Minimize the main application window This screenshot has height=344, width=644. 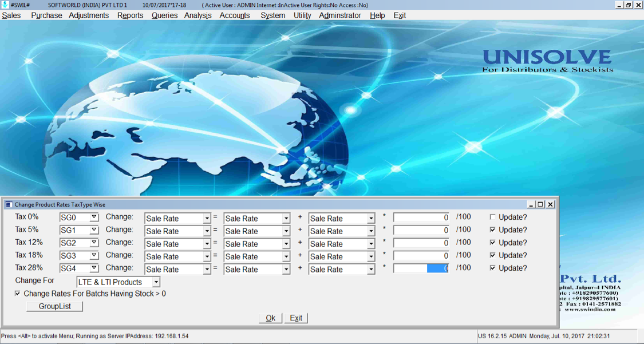(x=619, y=5)
